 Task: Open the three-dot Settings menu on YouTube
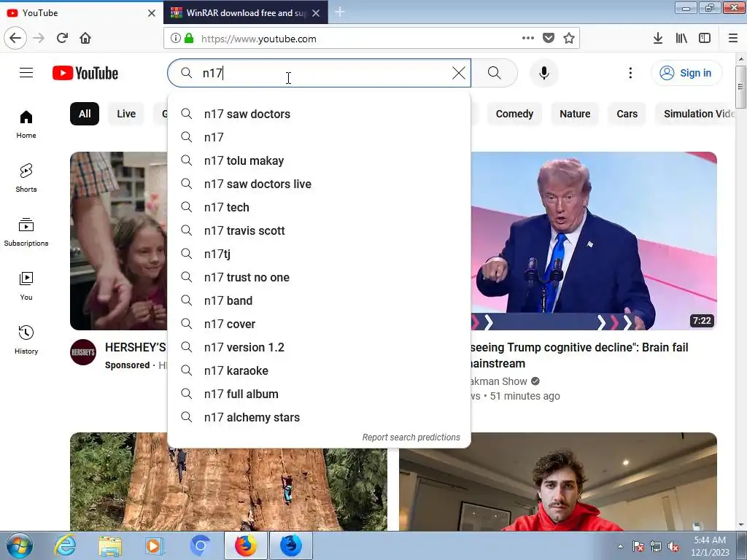point(630,73)
